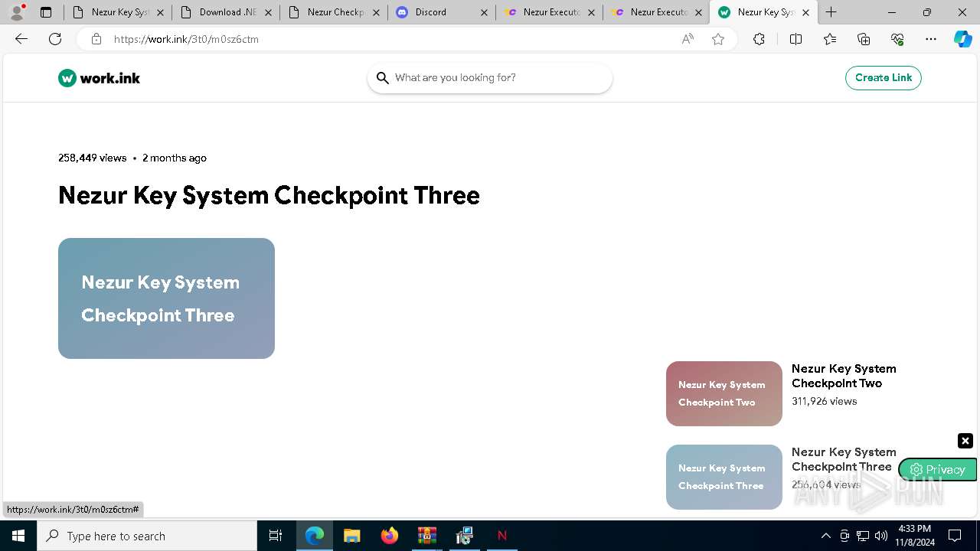
Task: Open the Privacy settings button
Action: 938,470
